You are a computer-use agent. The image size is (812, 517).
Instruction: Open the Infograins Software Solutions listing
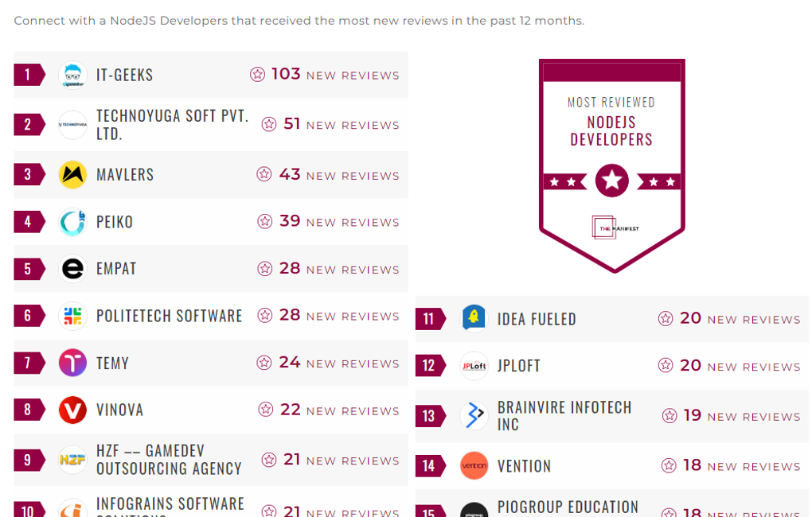[170, 506]
